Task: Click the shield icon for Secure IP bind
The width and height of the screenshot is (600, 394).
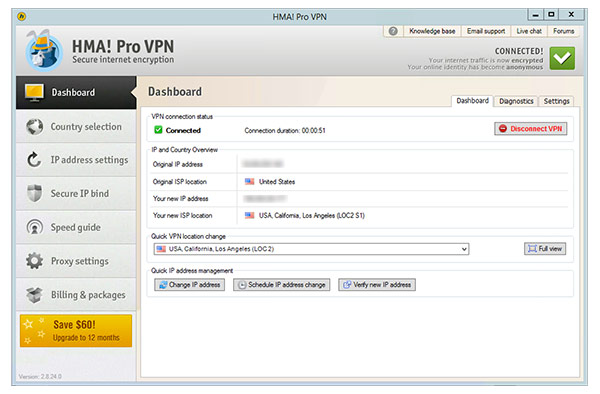Action: (34, 193)
